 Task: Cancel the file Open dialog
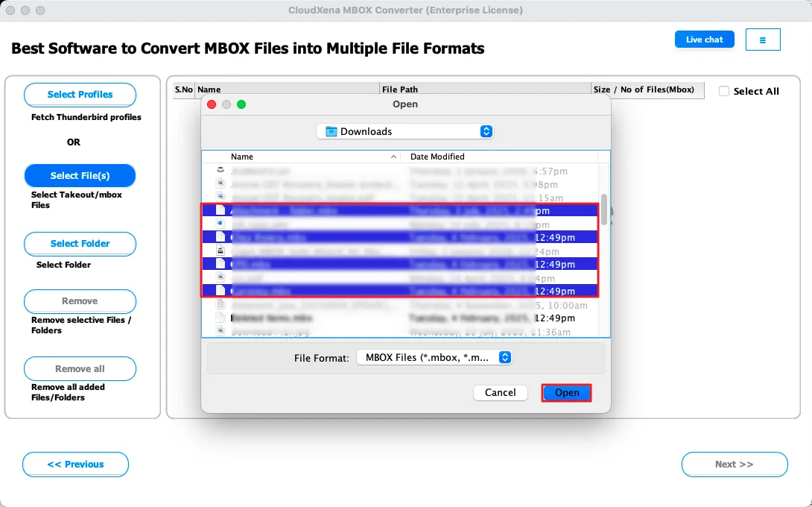click(x=500, y=393)
